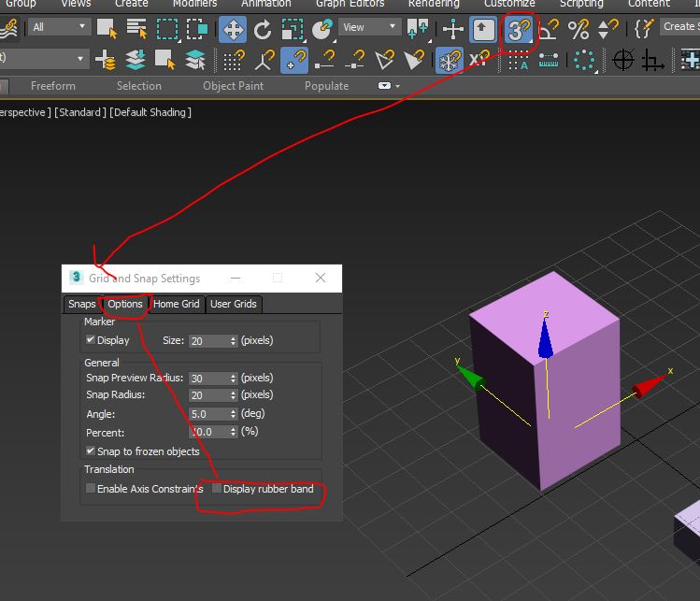Toggle Snaps Use Axis Constraints icon
Screen dimensions: 700x601
coord(479,60)
